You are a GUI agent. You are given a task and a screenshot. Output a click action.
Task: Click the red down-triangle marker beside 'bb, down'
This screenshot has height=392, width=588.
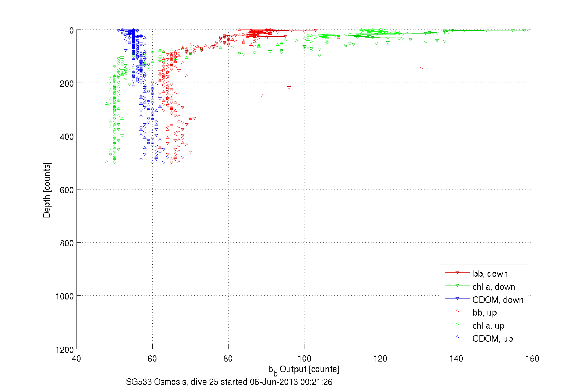coord(457,273)
